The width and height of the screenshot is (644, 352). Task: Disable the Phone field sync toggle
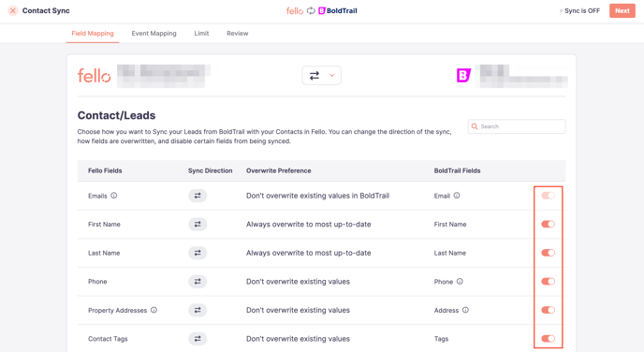pos(548,282)
